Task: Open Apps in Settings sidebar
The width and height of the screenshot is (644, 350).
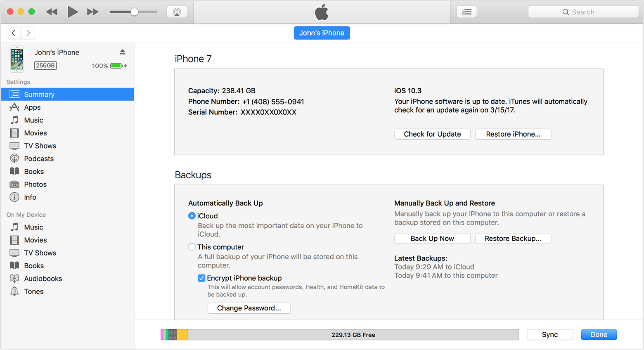Action: (67, 107)
